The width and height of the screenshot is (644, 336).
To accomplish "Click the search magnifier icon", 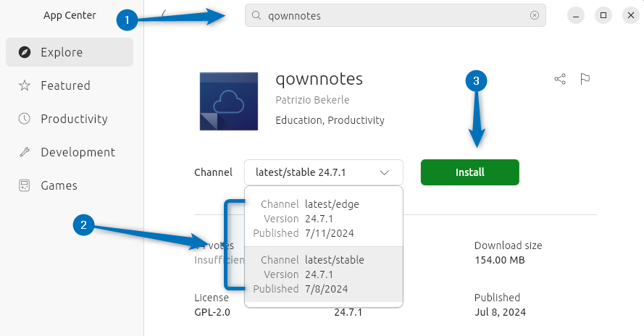I will click(256, 15).
